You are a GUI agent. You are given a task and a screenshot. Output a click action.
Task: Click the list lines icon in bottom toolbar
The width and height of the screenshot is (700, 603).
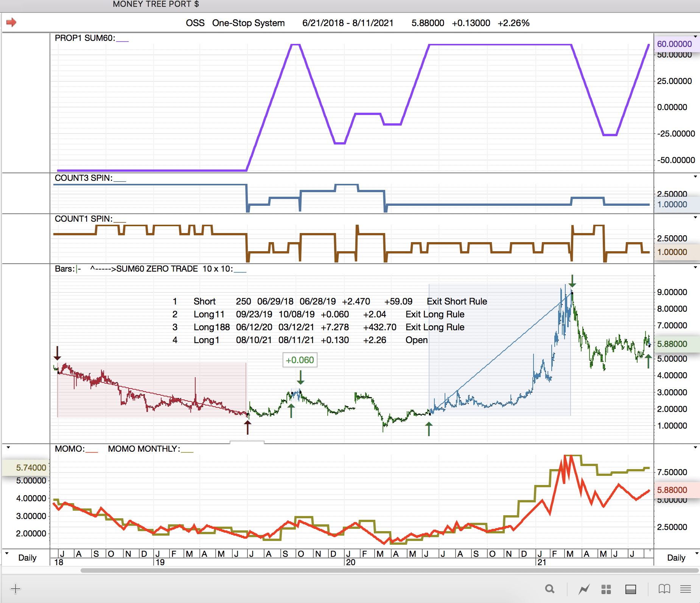pyautogui.click(x=686, y=589)
